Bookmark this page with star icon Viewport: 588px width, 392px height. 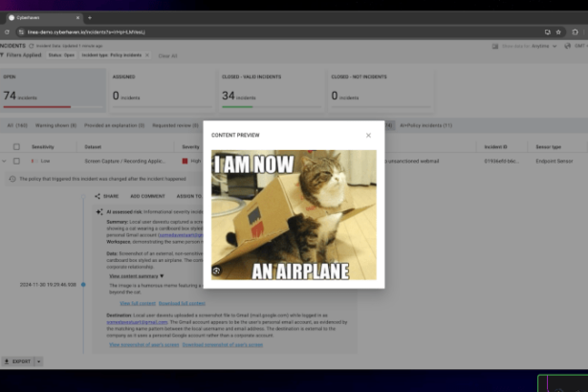(x=558, y=33)
